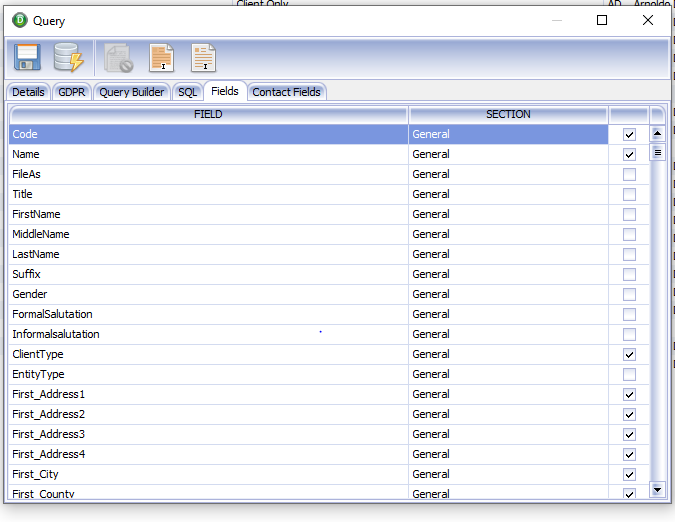
Task: Click the green Query app logo icon
Action: point(20,20)
